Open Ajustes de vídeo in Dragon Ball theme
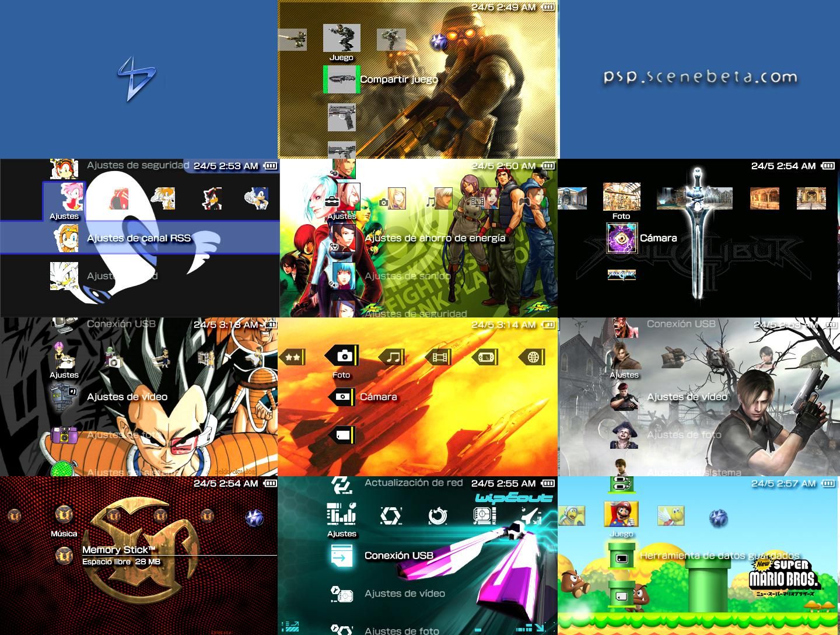Screen dimensions: 840x635 pos(127,397)
